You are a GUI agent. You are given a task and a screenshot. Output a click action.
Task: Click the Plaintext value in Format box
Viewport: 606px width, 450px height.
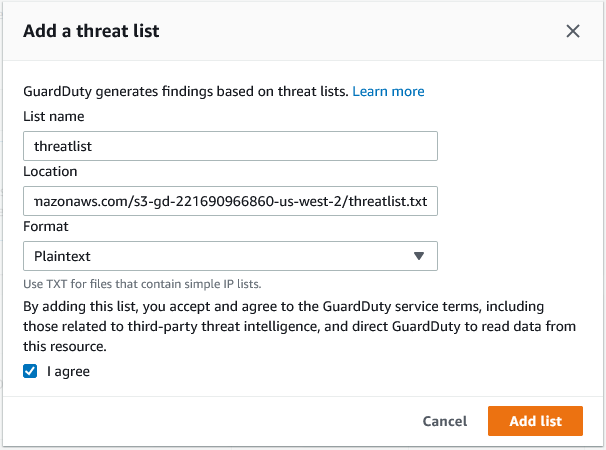coord(62,256)
